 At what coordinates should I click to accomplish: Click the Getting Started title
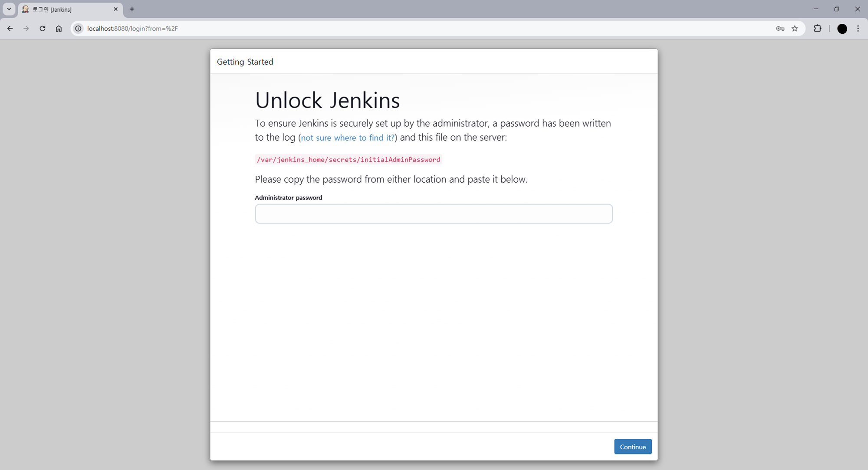tap(245, 62)
